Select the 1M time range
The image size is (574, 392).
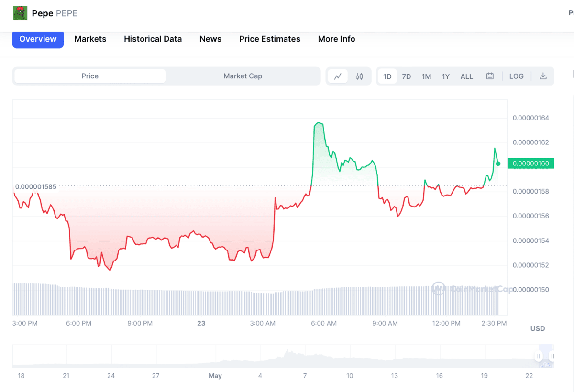(x=426, y=76)
